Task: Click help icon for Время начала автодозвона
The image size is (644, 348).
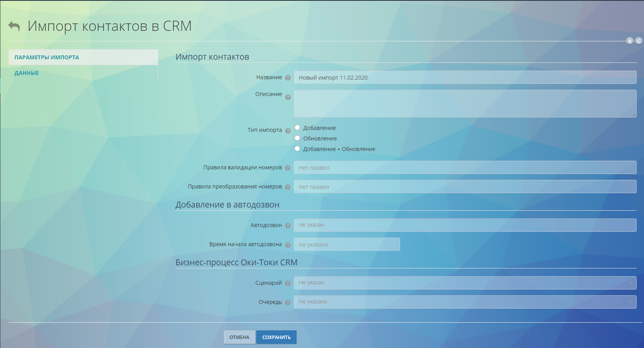Action: (288, 245)
